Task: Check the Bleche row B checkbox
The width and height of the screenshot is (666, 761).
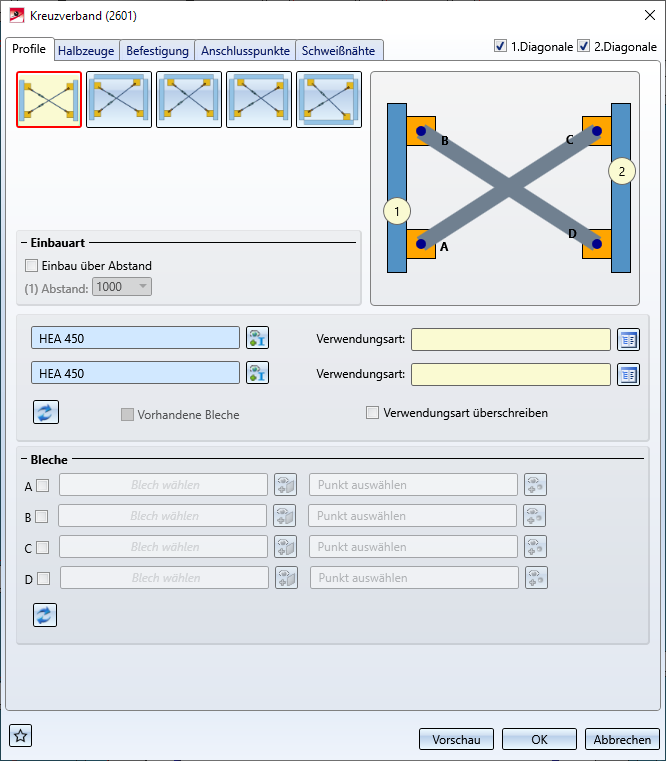Action: 42,516
